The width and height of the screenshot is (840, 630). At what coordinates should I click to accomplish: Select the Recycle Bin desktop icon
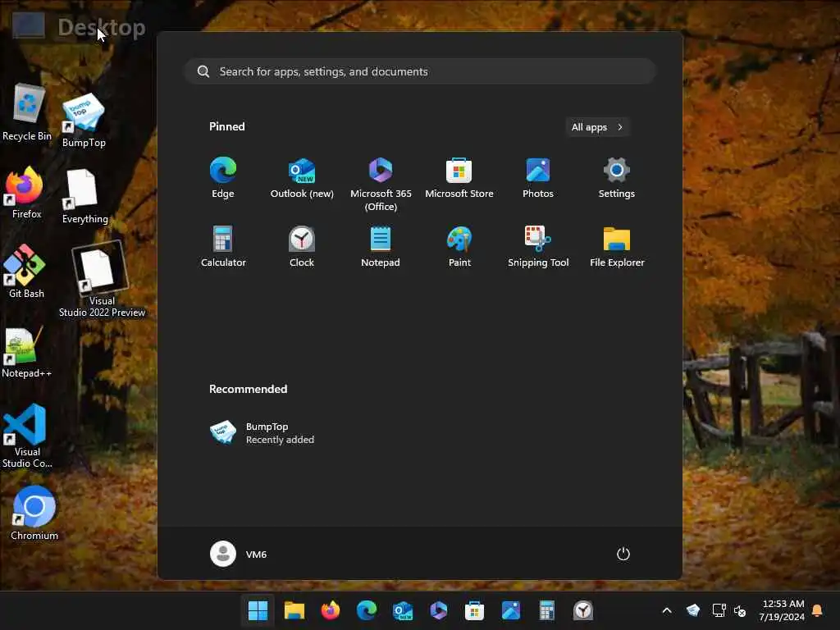tap(27, 112)
